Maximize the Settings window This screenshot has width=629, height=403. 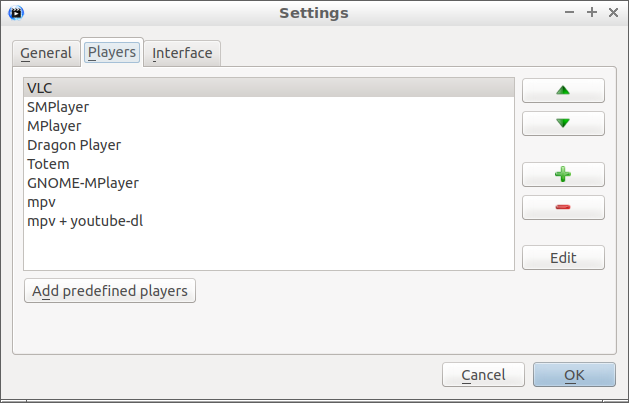592,12
